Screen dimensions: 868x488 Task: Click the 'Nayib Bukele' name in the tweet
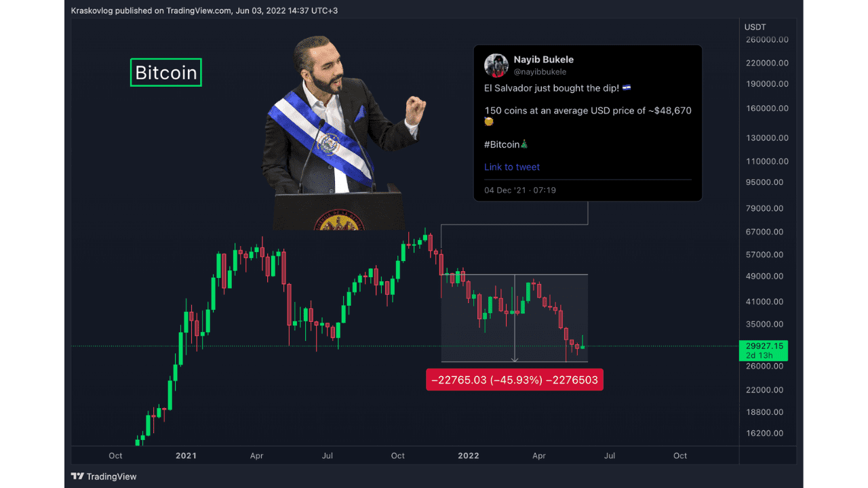click(543, 60)
